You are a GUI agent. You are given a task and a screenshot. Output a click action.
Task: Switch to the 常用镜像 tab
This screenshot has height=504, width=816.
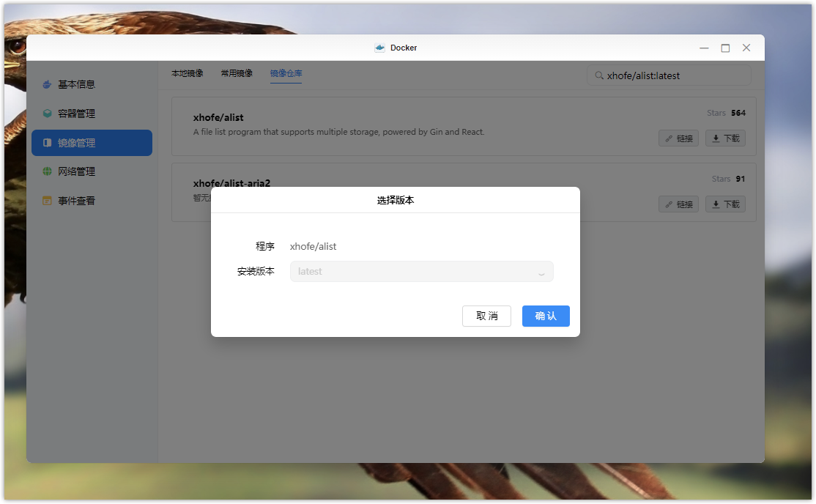pyautogui.click(x=237, y=73)
